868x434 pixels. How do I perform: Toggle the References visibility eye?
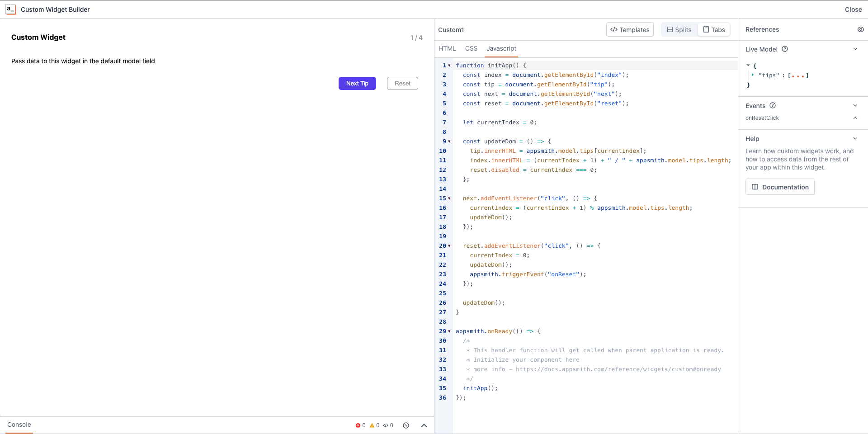(x=861, y=29)
